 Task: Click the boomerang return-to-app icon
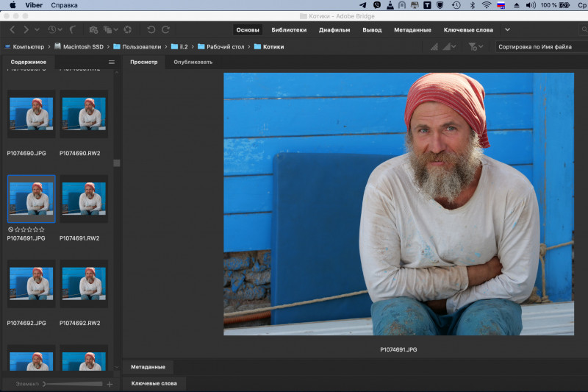click(x=72, y=29)
